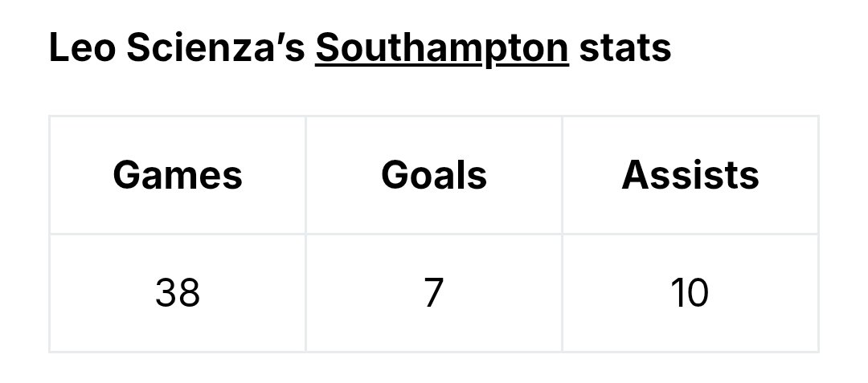Select the cell showing 10 assists
This screenshot has height=383, width=868.
[690, 293]
